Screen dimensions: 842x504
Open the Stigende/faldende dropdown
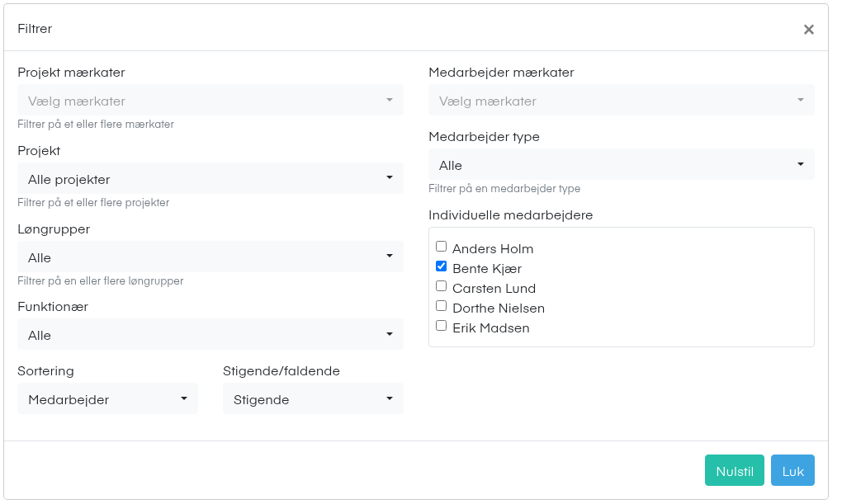(x=313, y=398)
